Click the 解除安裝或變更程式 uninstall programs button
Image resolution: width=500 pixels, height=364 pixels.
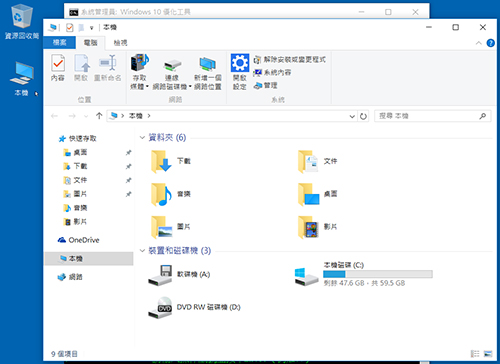289,60
